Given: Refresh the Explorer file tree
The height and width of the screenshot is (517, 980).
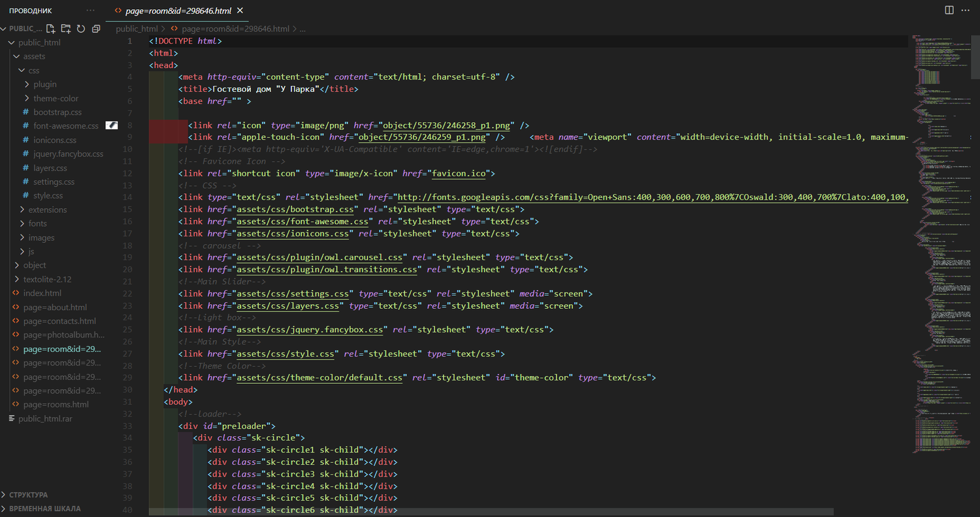Looking at the screenshot, I should point(81,29).
